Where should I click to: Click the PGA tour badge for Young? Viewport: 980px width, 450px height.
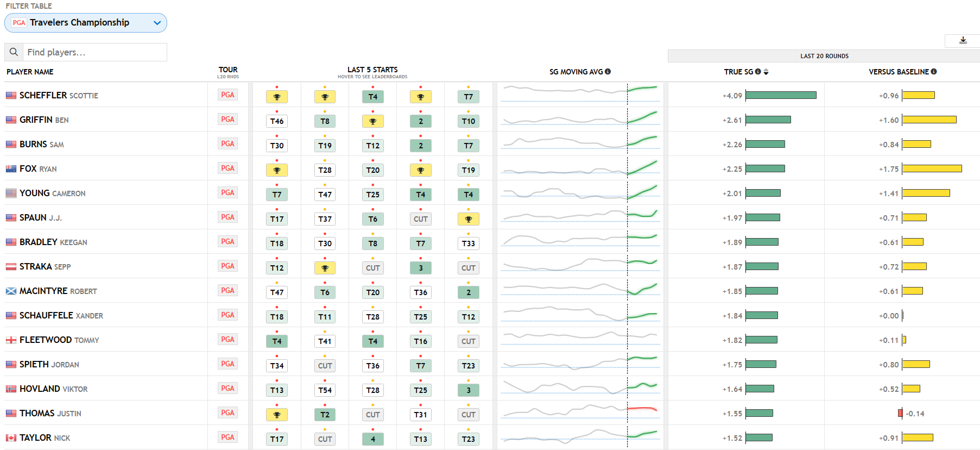227,193
